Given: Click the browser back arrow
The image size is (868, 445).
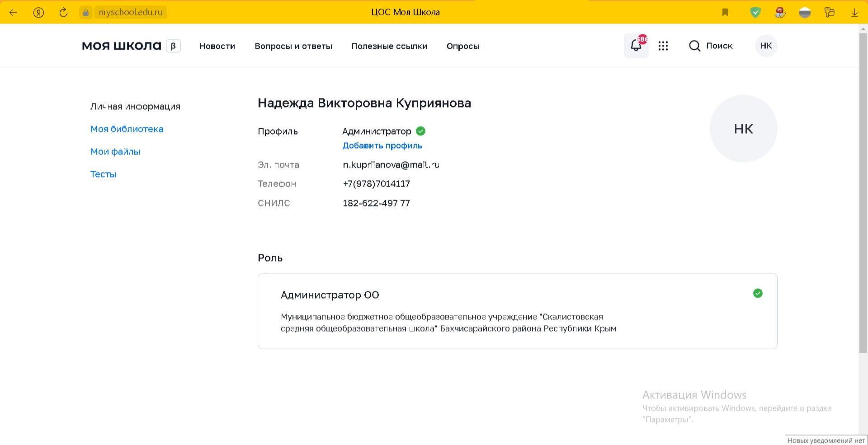Looking at the screenshot, I should tap(14, 12).
